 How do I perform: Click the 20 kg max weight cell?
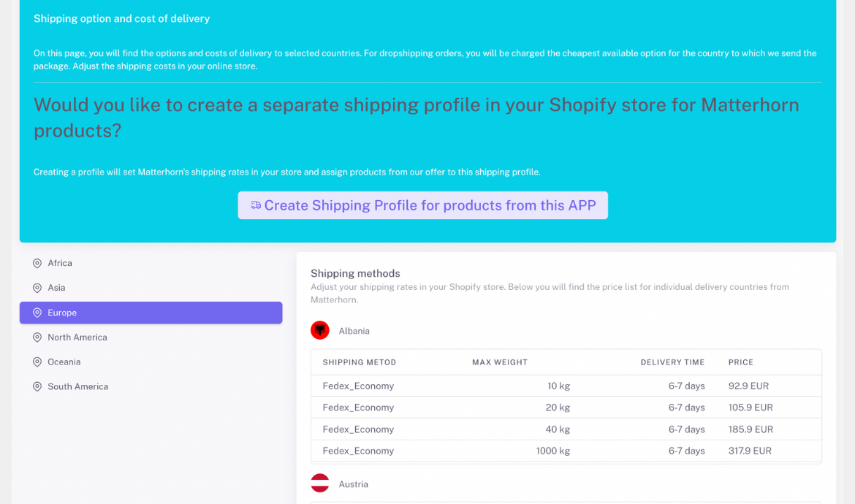pyautogui.click(x=558, y=408)
